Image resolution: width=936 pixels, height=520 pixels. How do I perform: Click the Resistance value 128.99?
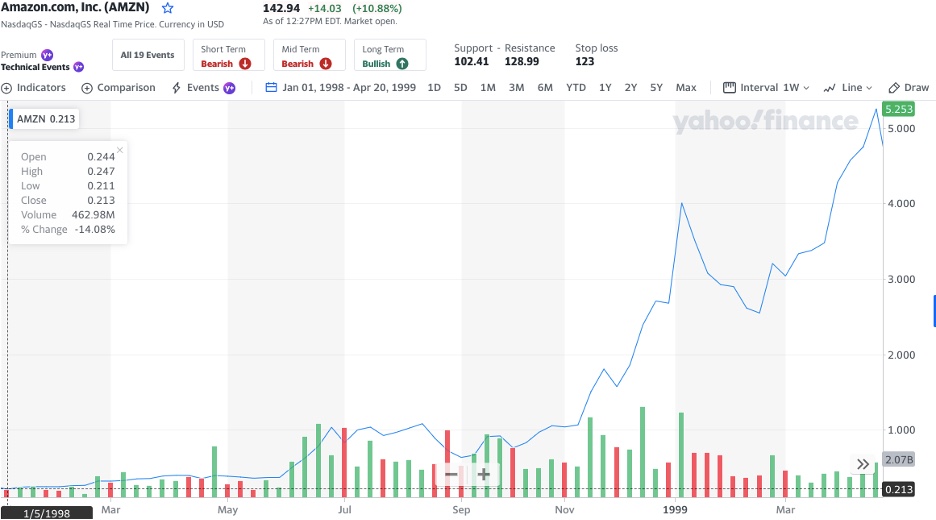522,61
